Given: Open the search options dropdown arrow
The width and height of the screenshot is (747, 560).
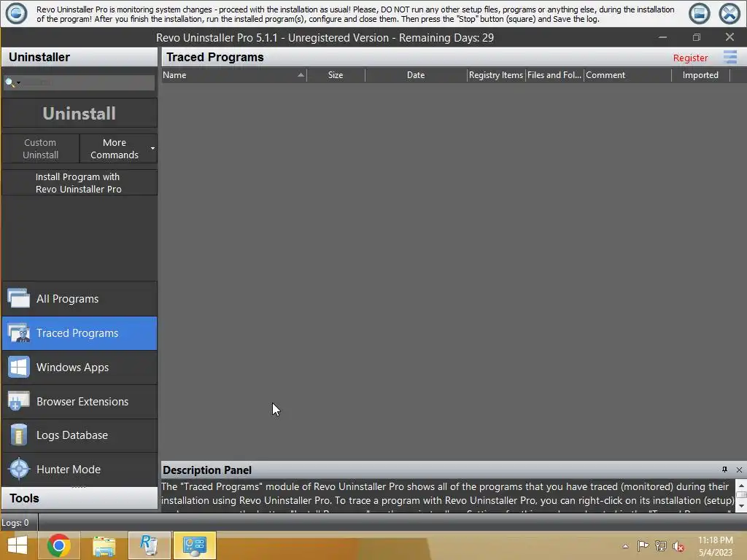Looking at the screenshot, I should [x=18, y=83].
